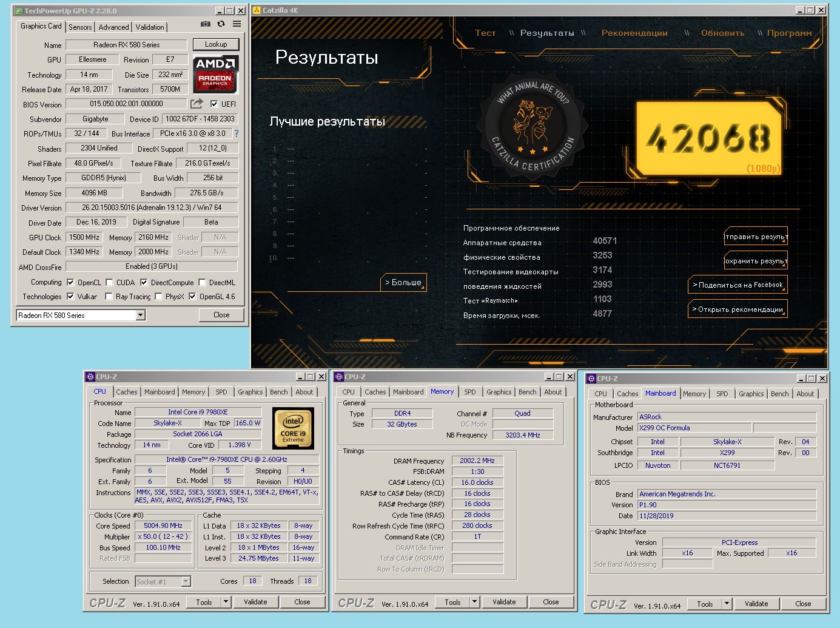Click Intel Core i9 Extreme badge

pos(293,427)
